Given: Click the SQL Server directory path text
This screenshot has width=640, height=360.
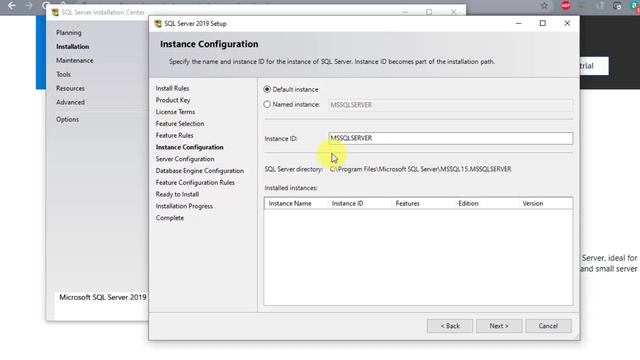Looking at the screenshot, I should (420, 169).
